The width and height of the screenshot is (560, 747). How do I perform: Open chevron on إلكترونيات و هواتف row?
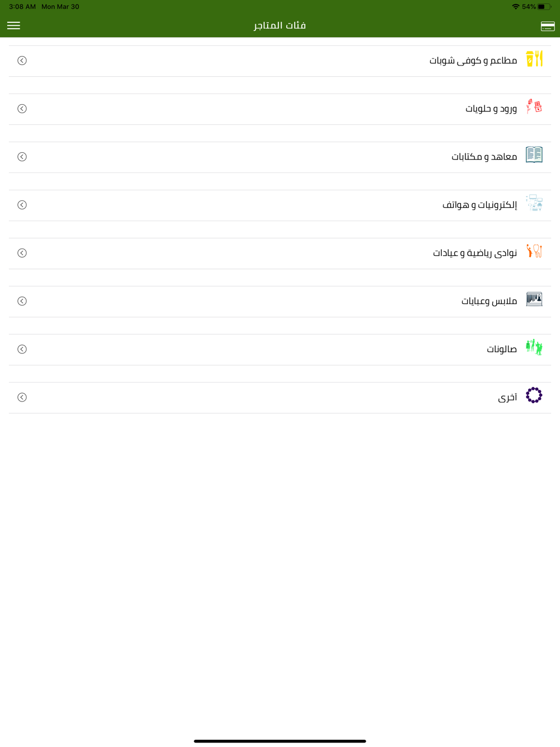pos(22,205)
